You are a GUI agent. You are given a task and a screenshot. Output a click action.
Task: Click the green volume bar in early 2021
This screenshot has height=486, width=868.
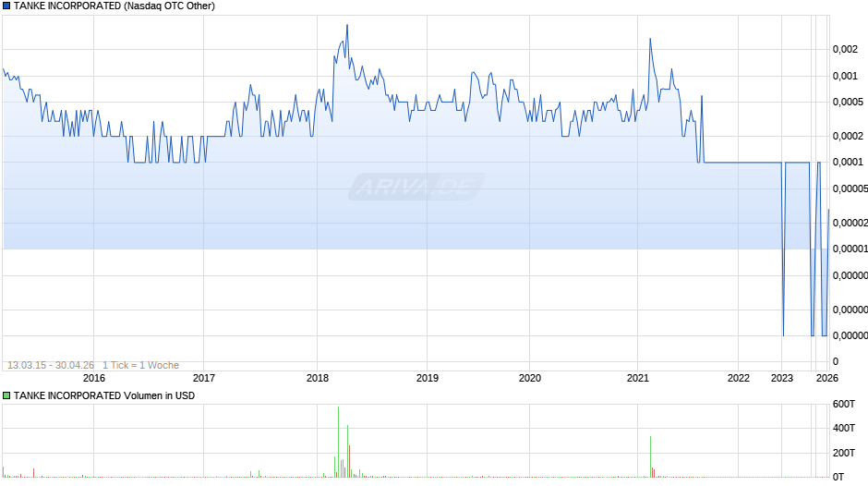[650, 456]
